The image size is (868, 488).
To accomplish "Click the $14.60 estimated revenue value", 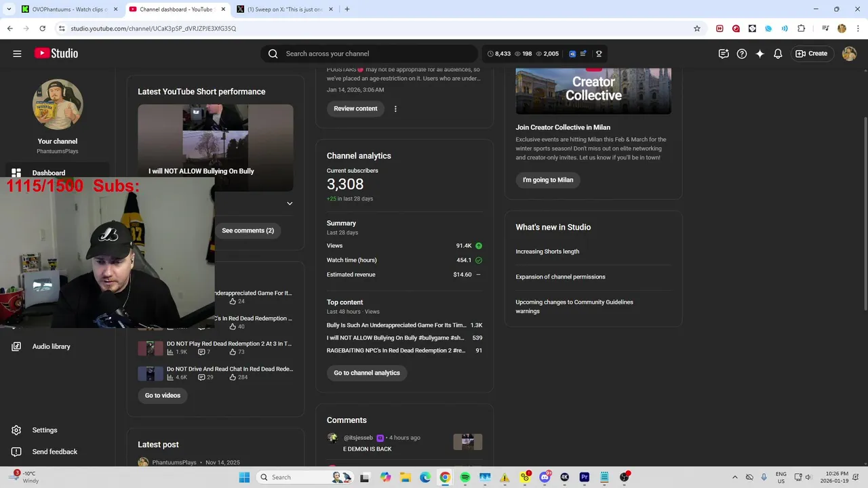I will [462, 274].
